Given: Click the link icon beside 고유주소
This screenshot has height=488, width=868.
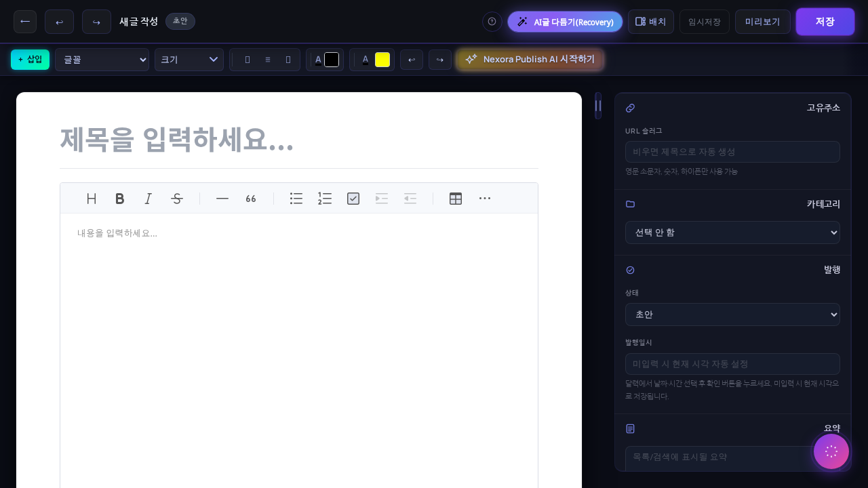Looking at the screenshot, I should point(630,108).
